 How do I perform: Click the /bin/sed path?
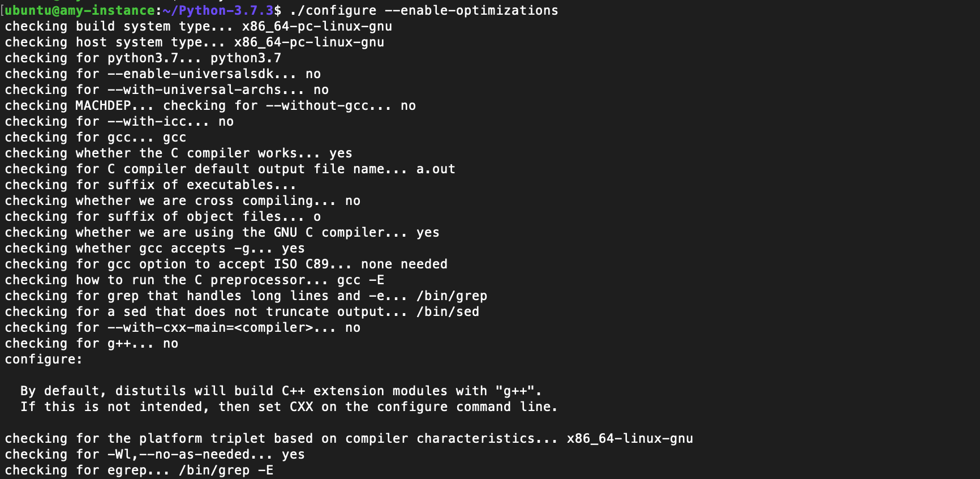point(448,311)
